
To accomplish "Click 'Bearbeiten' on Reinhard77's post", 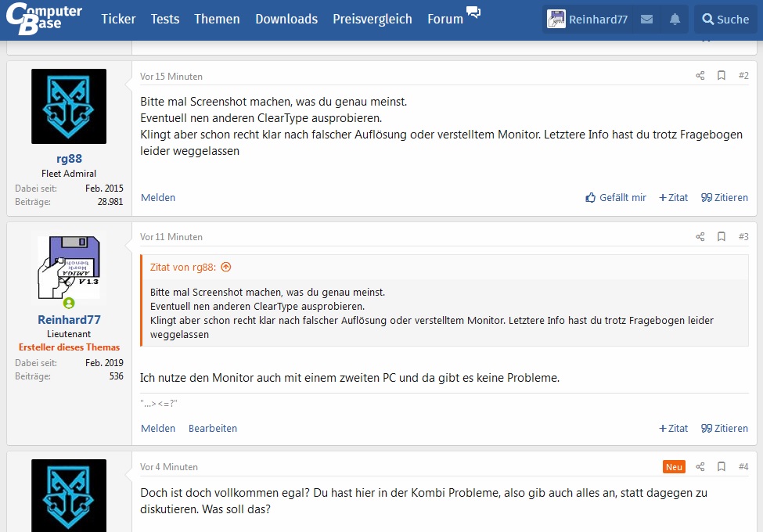I will coord(211,428).
